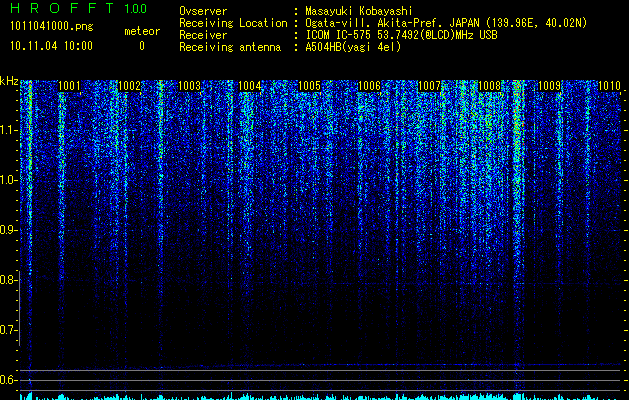This screenshot has width=629, height=400.
Task: Click the 1006 time marker
Action: pyautogui.click(x=369, y=86)
